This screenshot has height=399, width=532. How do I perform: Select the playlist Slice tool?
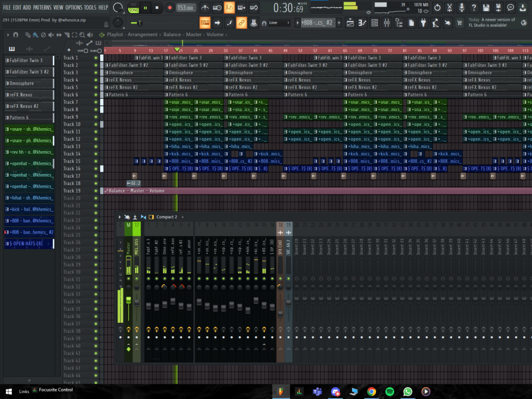[67, 35]
